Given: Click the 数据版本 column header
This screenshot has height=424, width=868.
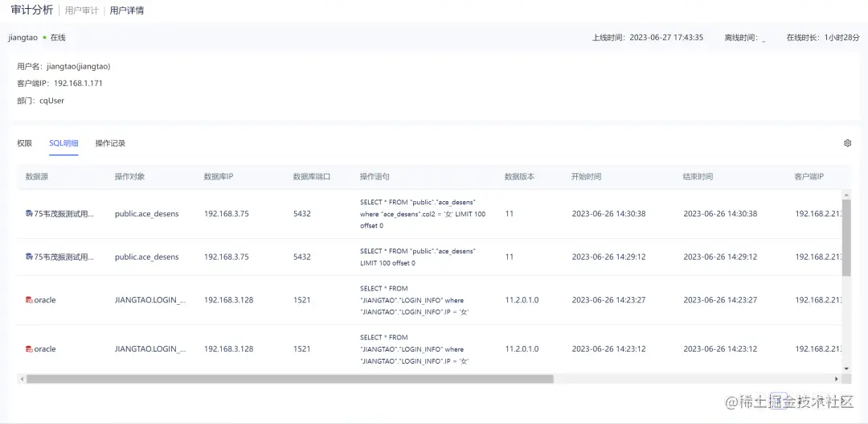Looking at the screenshot, I should pos(519,177).
